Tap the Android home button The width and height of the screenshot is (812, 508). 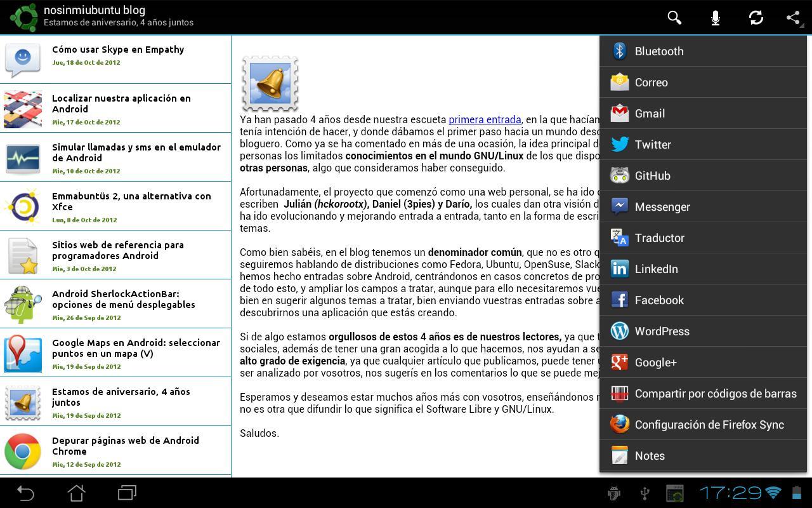tap(76, 493)
